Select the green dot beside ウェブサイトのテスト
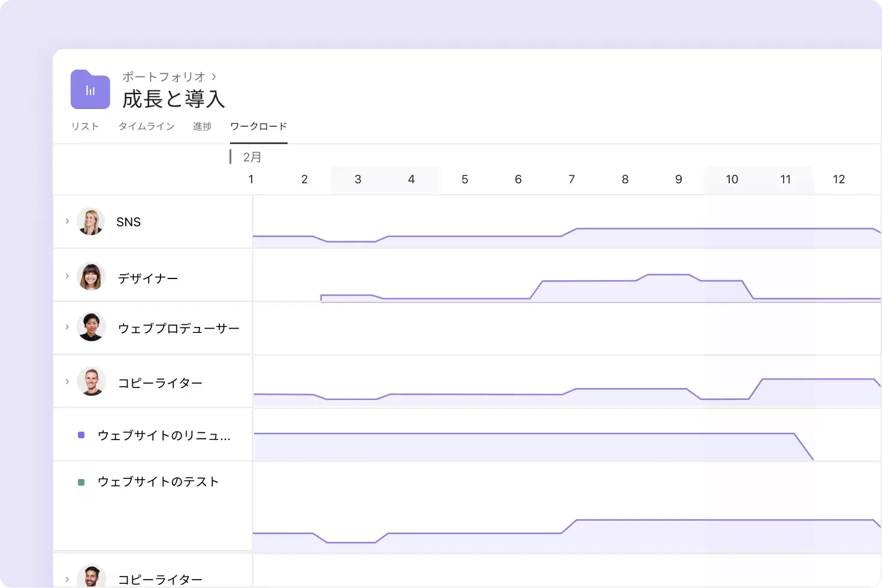Screen dimensions: 882x588 tap(81, 481)
